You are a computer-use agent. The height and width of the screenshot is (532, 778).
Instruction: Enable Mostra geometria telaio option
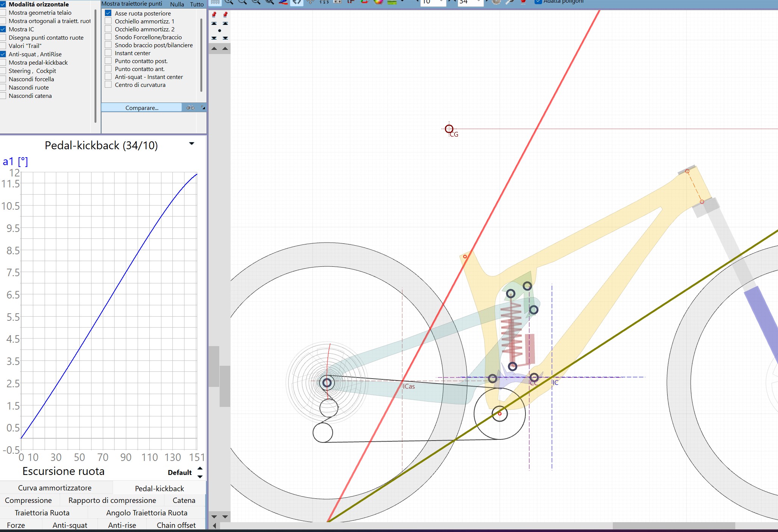pos(3,13)
